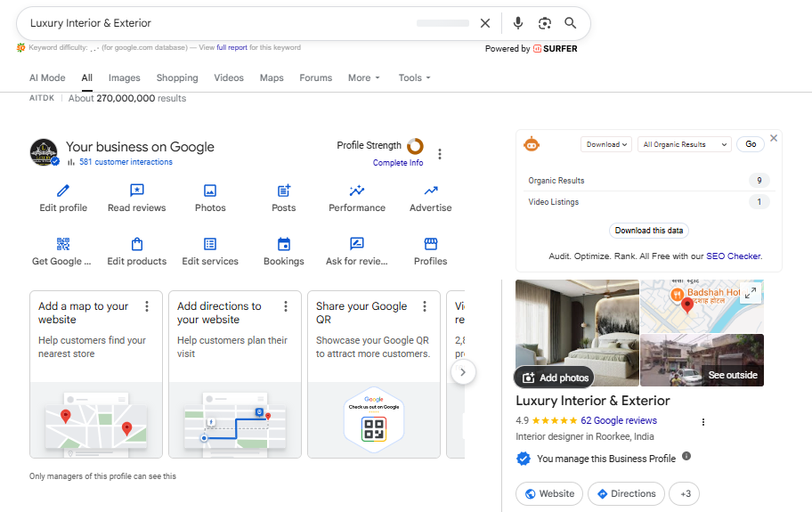Switch to Images tab

(125, 77)
